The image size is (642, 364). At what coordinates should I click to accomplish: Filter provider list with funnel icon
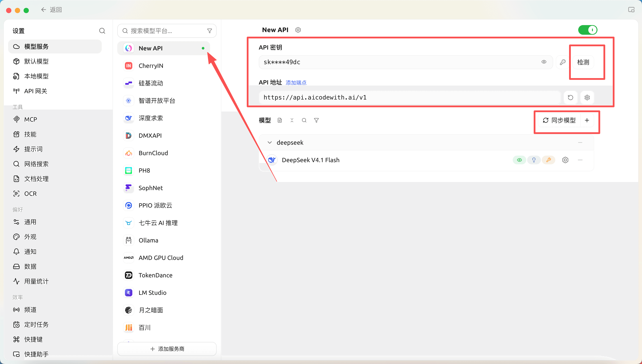209,31
